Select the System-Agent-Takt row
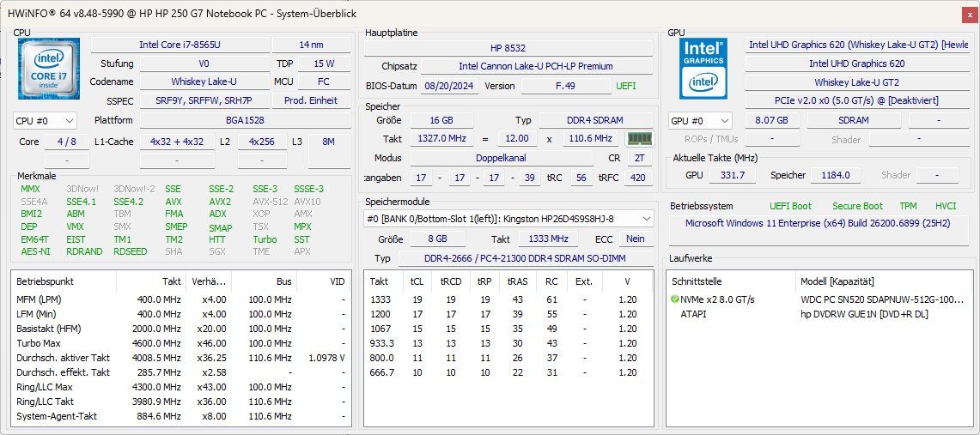Viewport: 980px width, 435px height. pyautogui.click(x=180, y=416)
